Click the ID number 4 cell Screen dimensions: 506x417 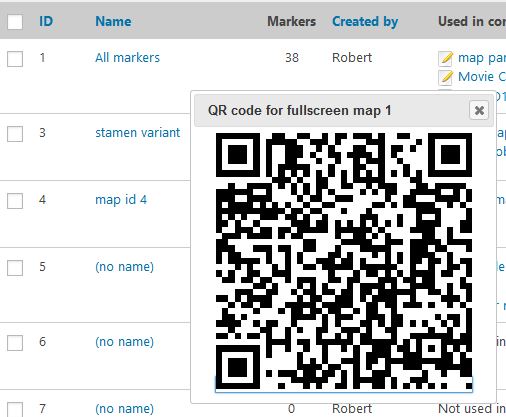(42, 200)
